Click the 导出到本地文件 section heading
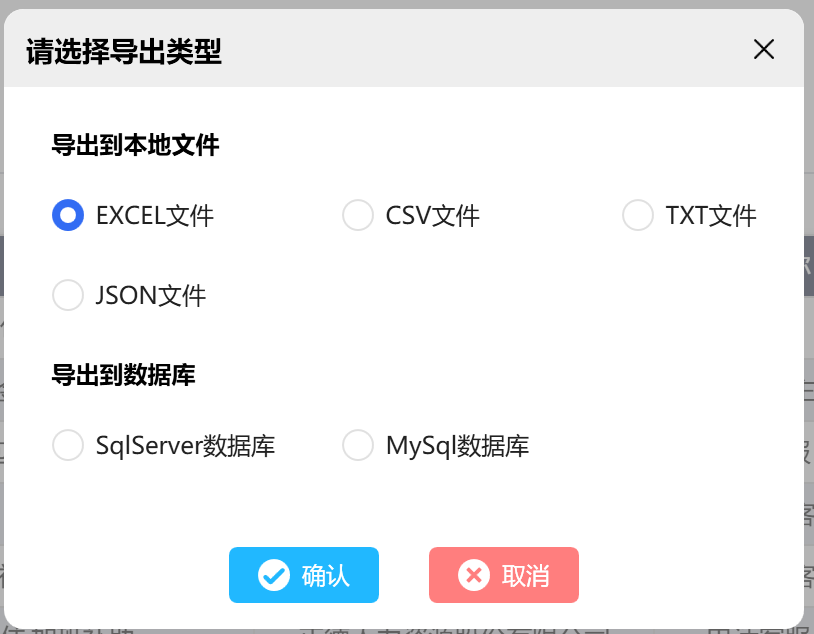814x634 pixels. click(135, 145)
